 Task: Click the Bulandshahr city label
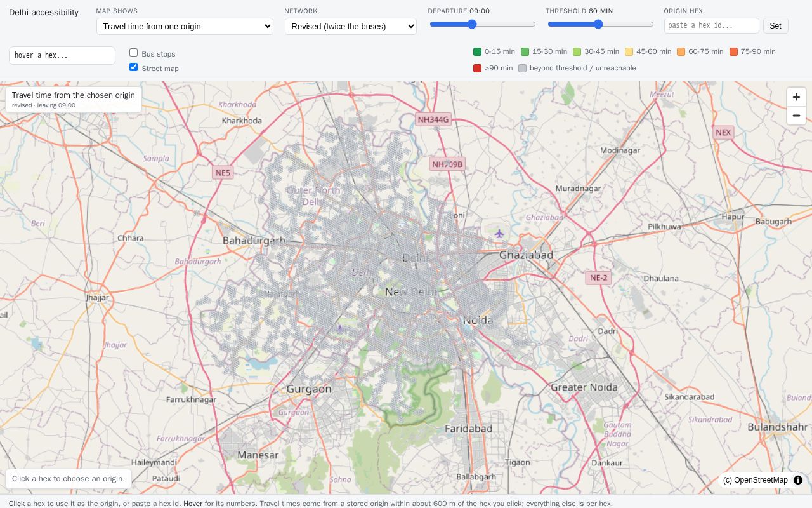(x=778, y=427)
